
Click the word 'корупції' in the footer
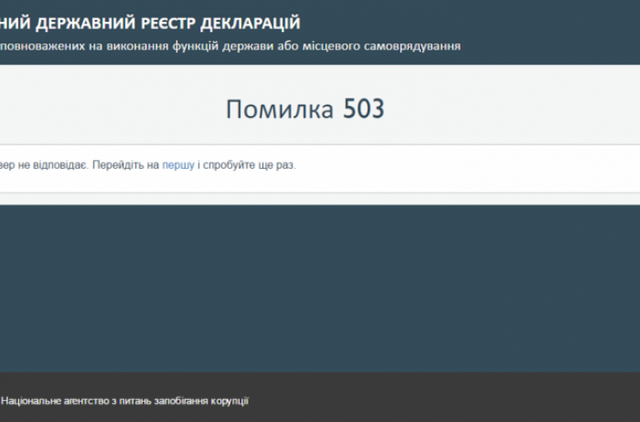227,401
